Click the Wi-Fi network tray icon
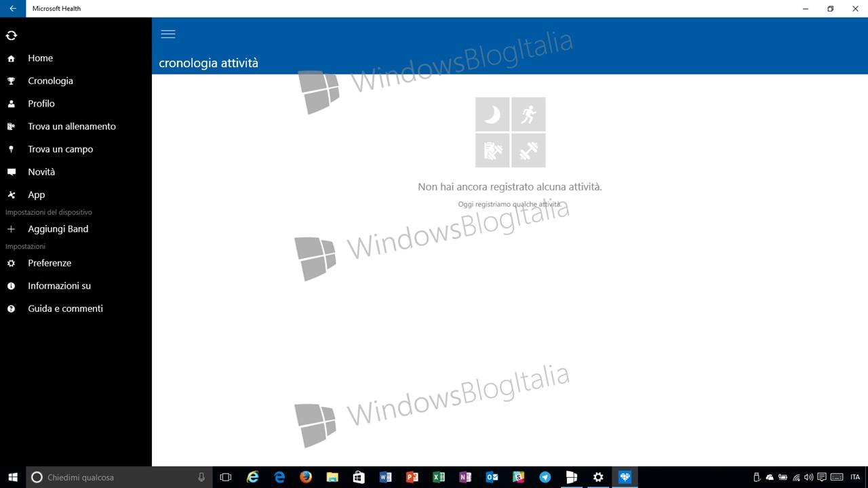Viewport: 868px width, 488px height. 796,477
